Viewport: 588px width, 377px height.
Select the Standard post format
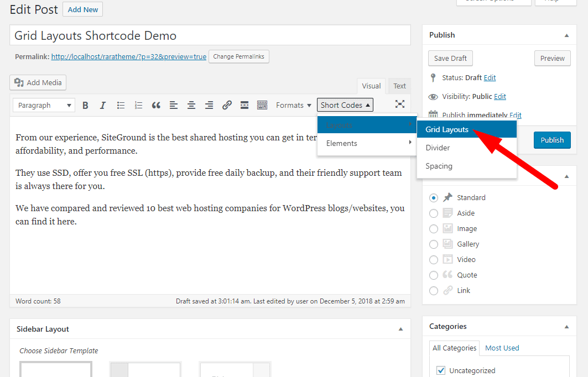pos(434,198)
